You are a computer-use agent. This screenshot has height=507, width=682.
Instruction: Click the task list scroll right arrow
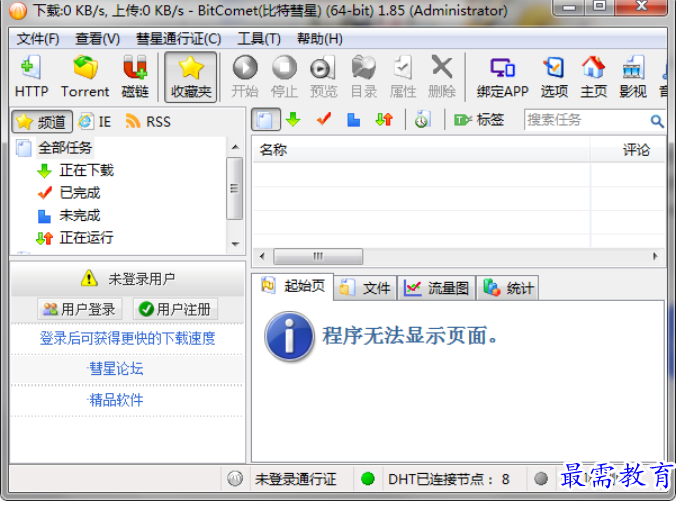[x=655, y=257]
